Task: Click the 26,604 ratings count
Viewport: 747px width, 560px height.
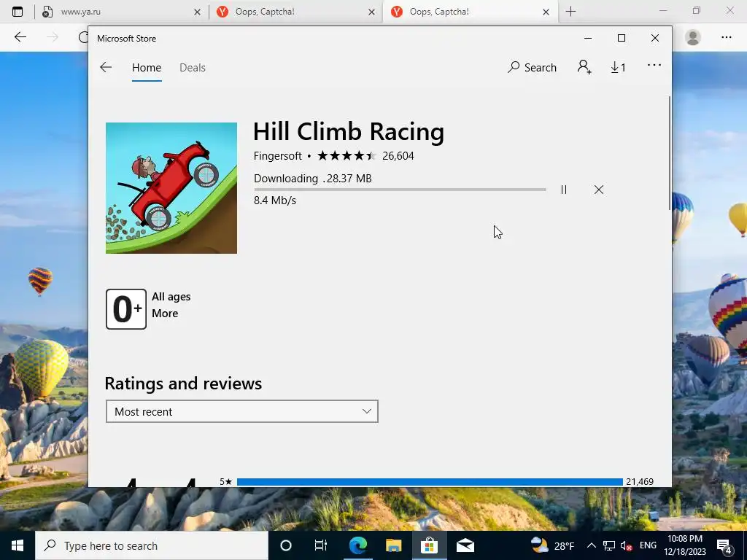Action: pyautogui.click(x=398, y=156)
